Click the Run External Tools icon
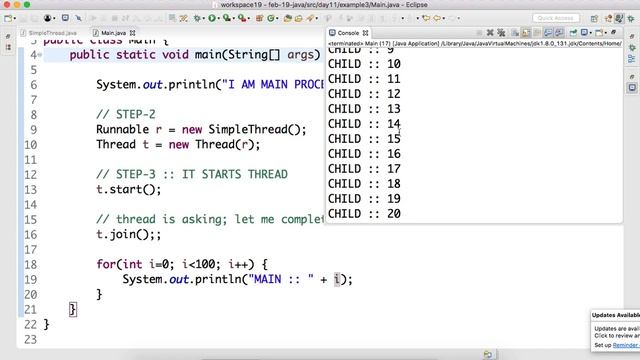 pos(242,18)
